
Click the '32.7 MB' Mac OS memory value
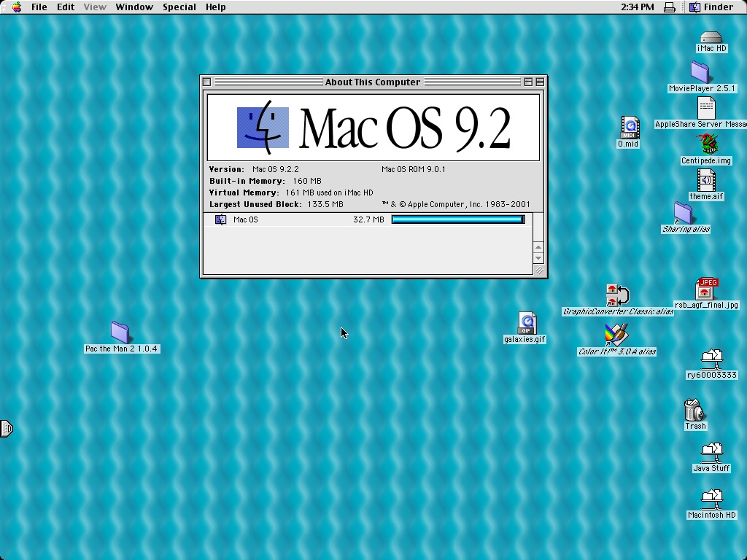tap(368, 219)
